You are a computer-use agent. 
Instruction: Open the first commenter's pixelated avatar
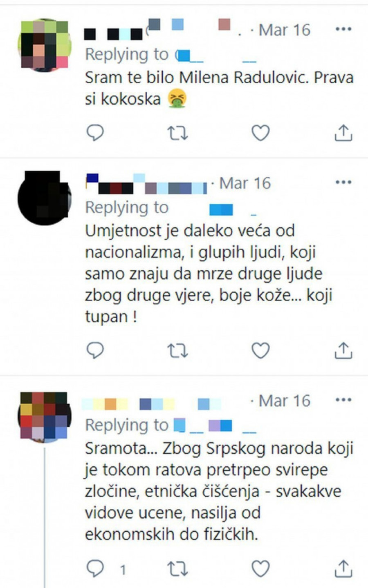44,45
